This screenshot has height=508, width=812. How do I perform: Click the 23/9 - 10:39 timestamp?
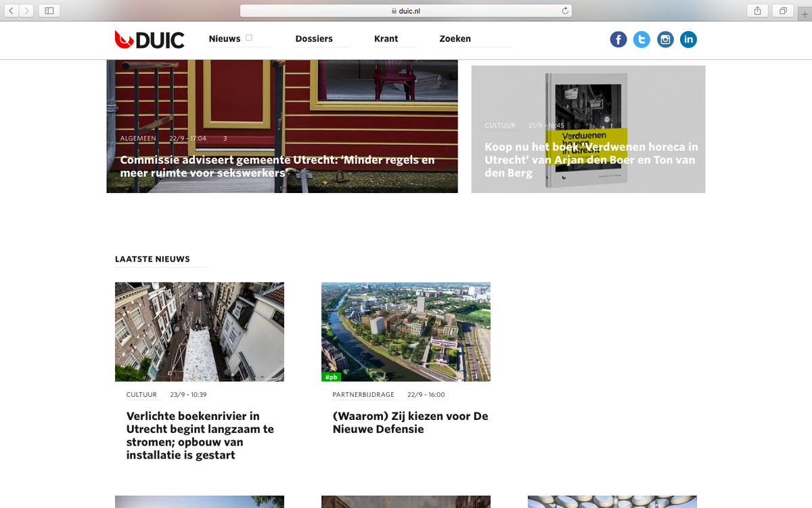pyautogui.click(x=188, y=395)
